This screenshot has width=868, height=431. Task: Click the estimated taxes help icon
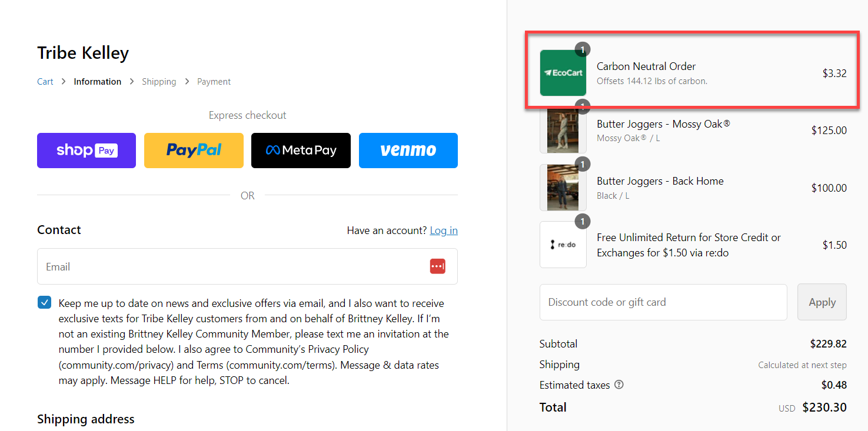(618, 385)
